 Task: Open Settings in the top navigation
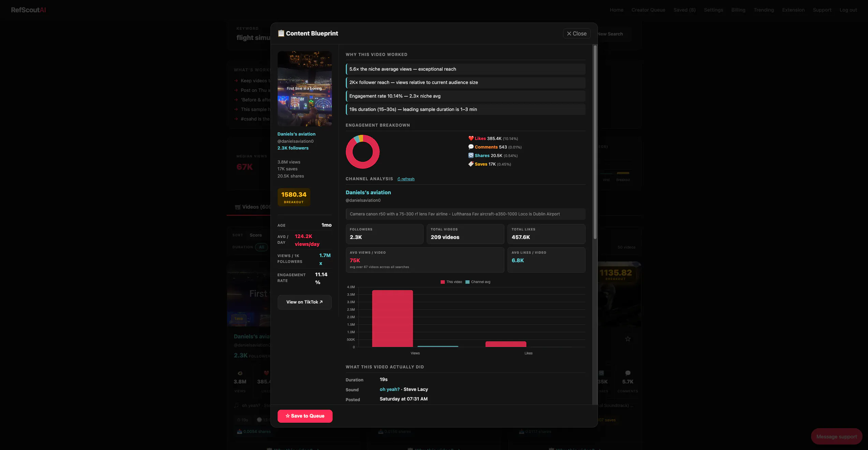coord(713,10)
